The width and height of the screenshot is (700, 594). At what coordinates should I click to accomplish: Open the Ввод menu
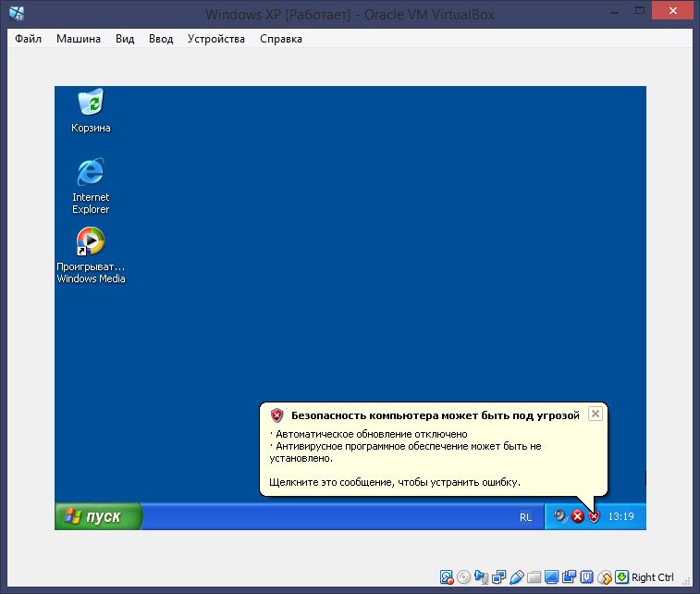click(161, 39)
